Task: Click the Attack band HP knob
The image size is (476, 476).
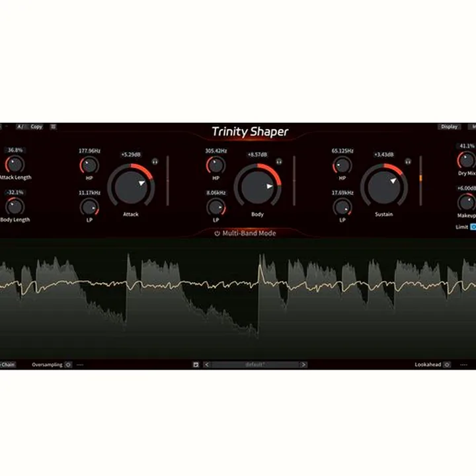Action: point(89,165)
